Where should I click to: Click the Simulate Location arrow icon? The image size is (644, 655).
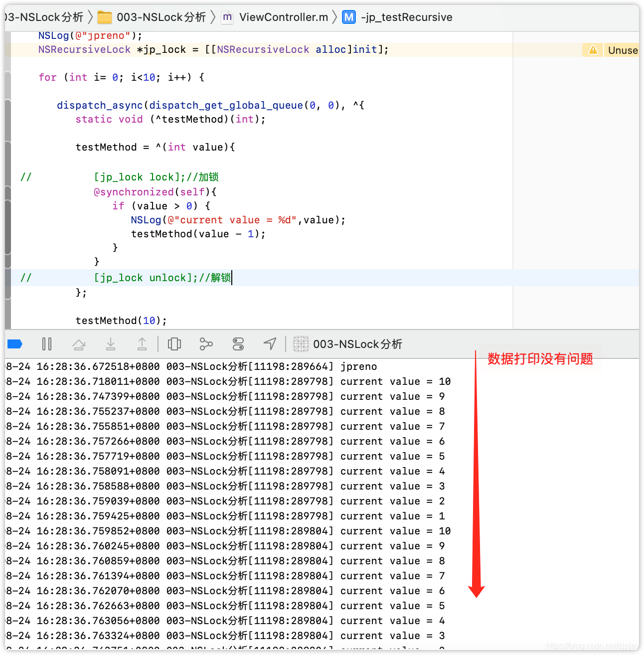point(270,343)
